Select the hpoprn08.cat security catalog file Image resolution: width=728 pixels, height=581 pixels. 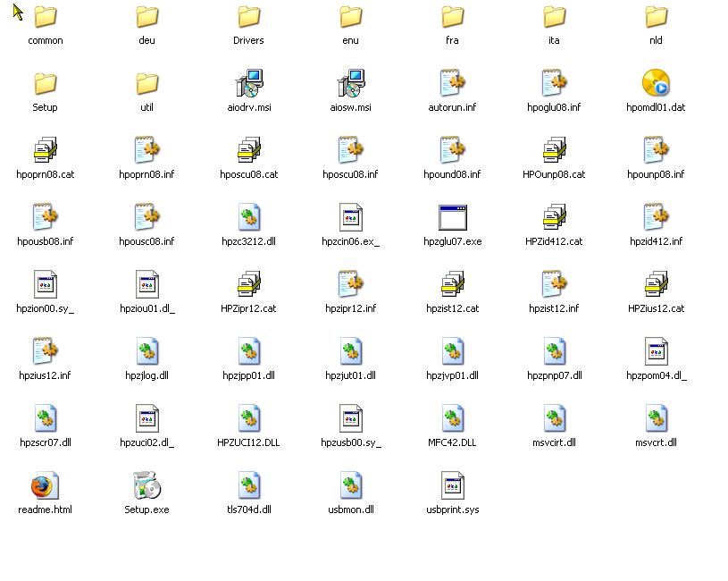coord(45,151)
